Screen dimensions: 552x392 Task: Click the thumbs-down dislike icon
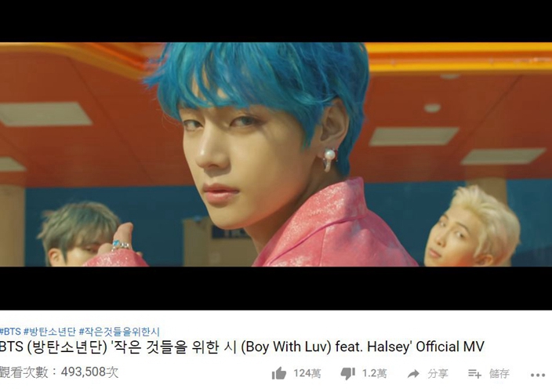(348, 373)
